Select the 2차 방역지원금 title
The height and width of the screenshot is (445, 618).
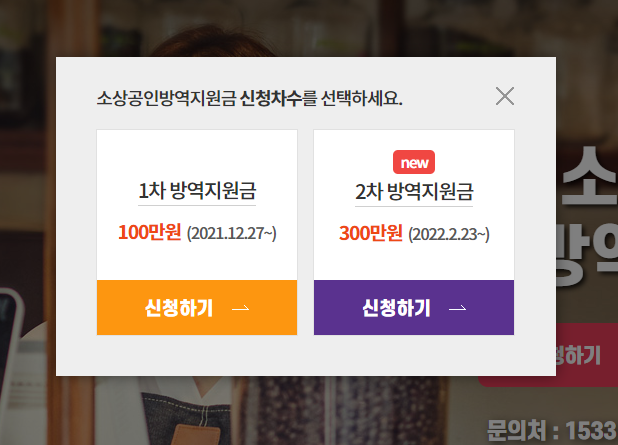click(414, 192)
